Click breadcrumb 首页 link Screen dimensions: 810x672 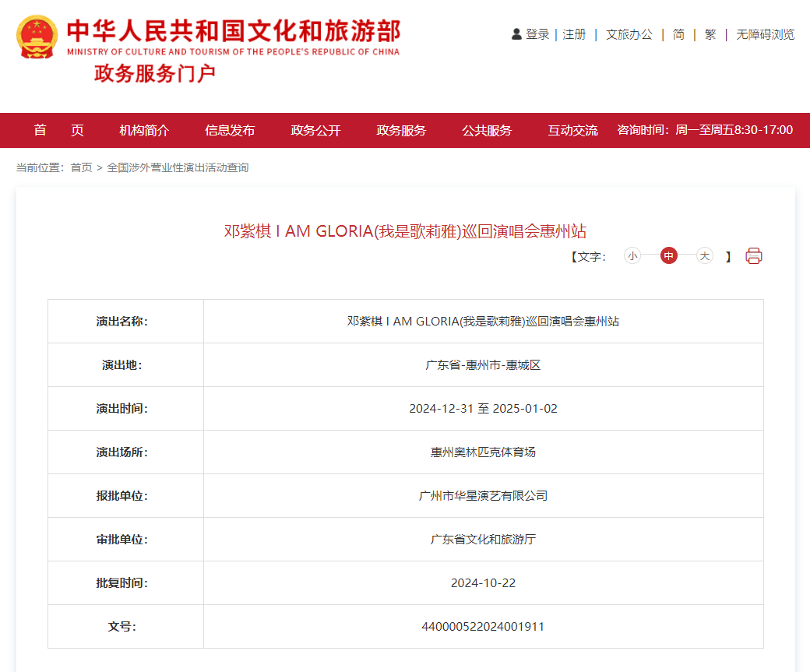click(81, 167)
